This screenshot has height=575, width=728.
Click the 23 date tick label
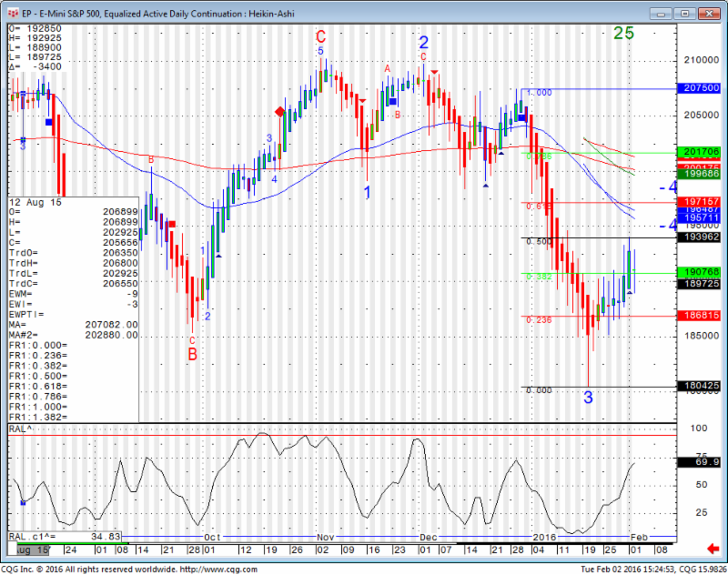click(x=399, y=550)
